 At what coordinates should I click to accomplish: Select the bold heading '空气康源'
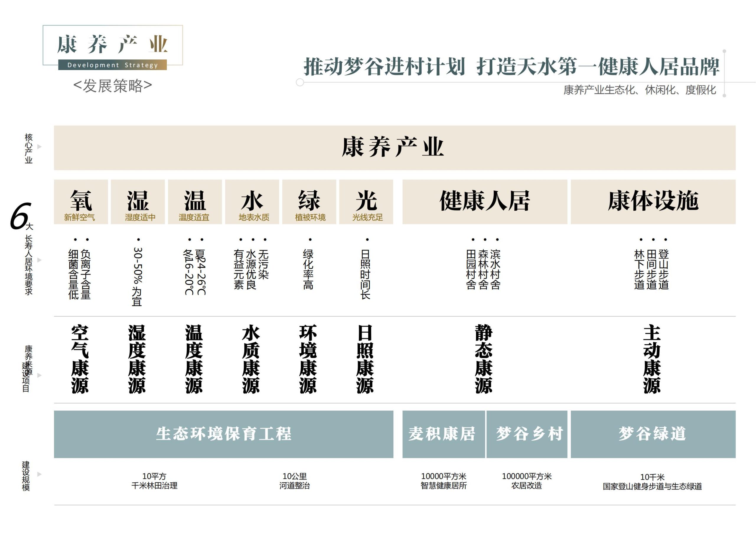(80, 359)
